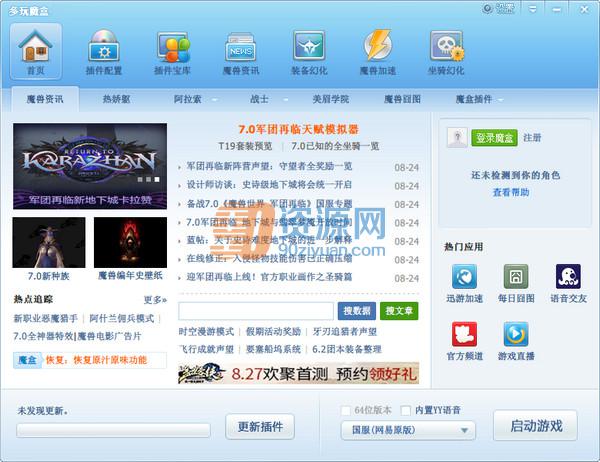This screenshot has height=462, width=600.
Task: Open the Return to Karazhan banner image
Action: click(x=90, y=166)
